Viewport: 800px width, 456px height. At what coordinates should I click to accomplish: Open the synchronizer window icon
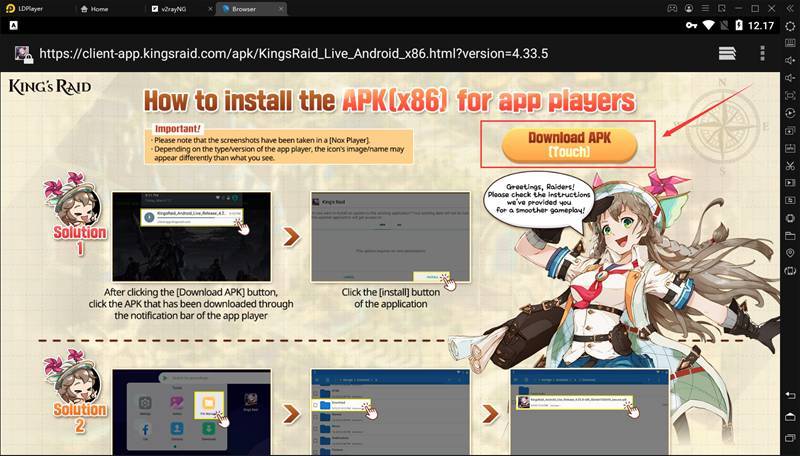(790, 200)
